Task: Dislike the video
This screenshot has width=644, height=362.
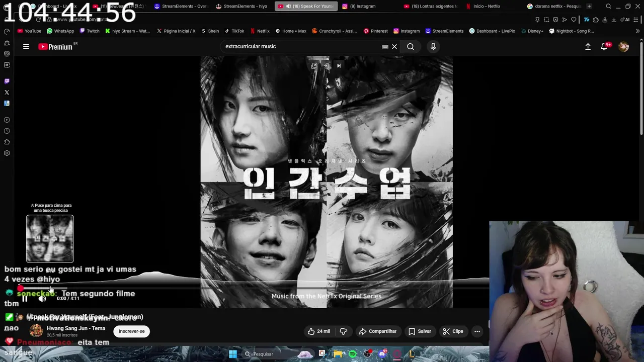Action: click(x=343, y=331)
